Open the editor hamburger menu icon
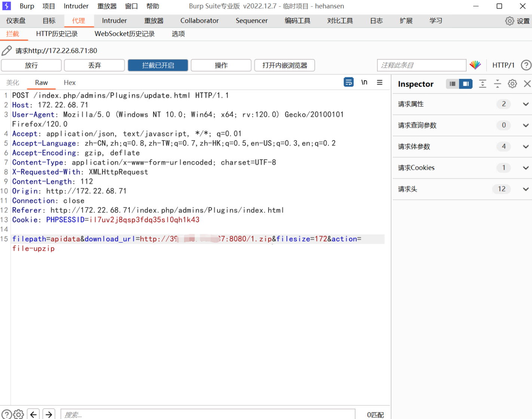The height and width of the screenshot is (419, 532). pyautogui.click(x=380, y=82)
